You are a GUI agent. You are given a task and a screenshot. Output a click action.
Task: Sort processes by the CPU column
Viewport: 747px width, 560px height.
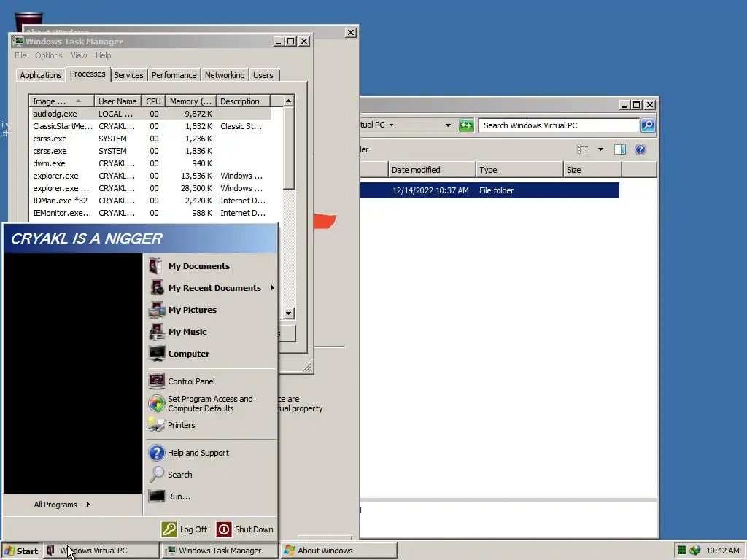153,101
